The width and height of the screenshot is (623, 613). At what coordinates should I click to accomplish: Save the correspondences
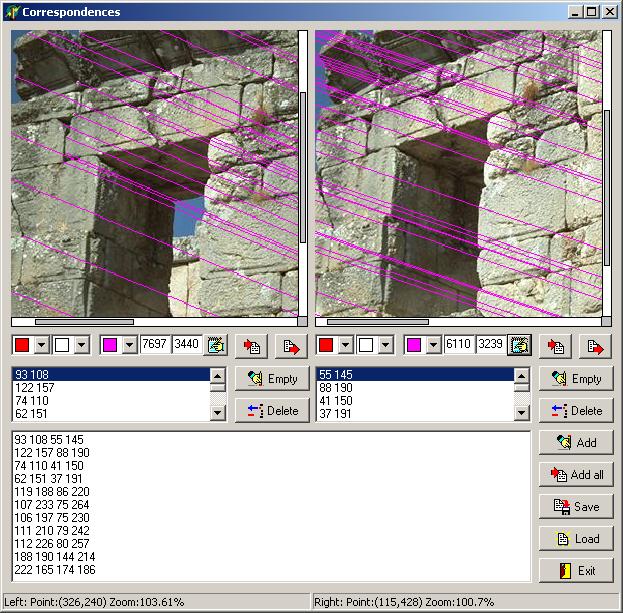[x=576, y=507]
